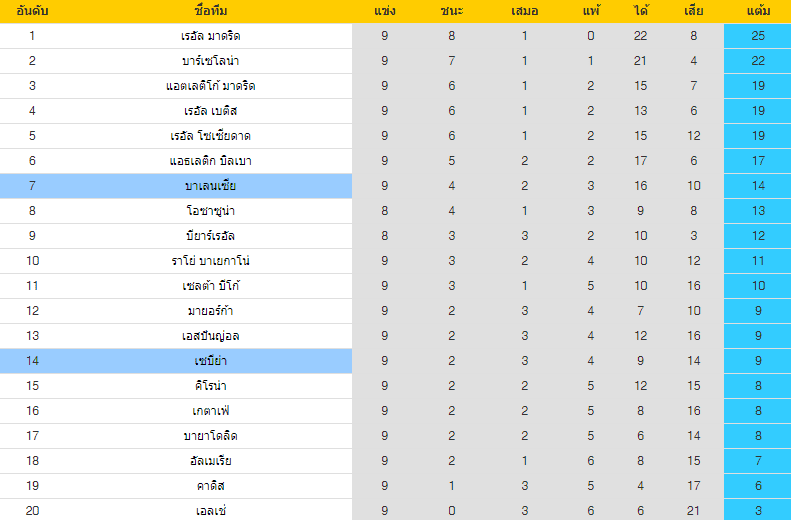Click points value 17 for แอธเลติก บิลเบา
Image resolution: width=791 pixels, height=520 pixels.
coord(758,161)
